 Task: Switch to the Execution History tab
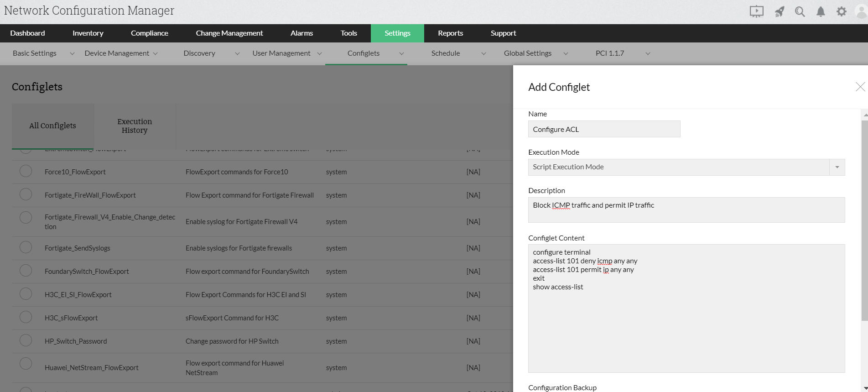pos(135,126)
